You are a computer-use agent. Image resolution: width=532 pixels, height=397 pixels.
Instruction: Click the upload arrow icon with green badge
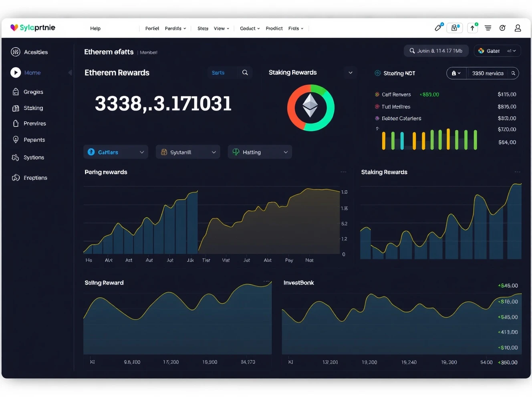[x=472, y=28]
